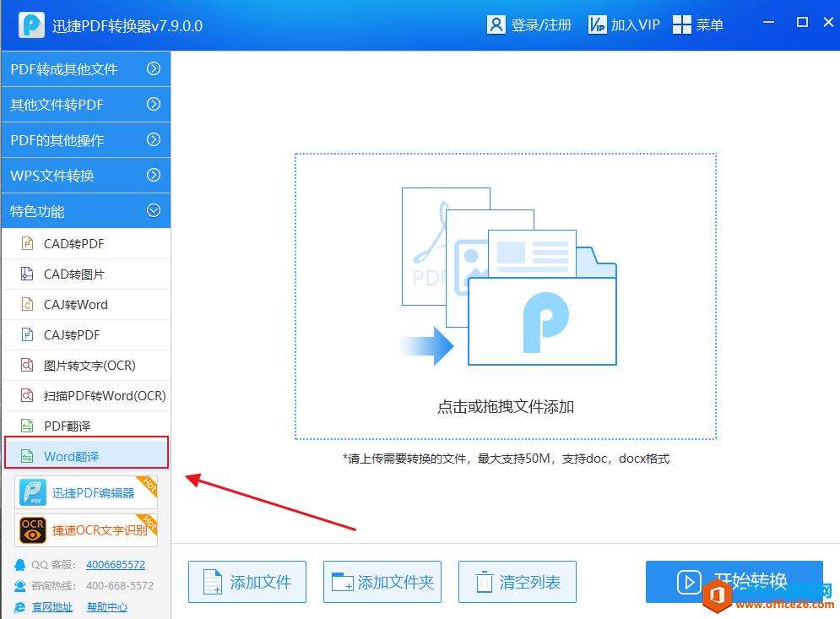The image size is (840, 619).
Task: Click the VIP badge icon
Action: pos(597,24)
